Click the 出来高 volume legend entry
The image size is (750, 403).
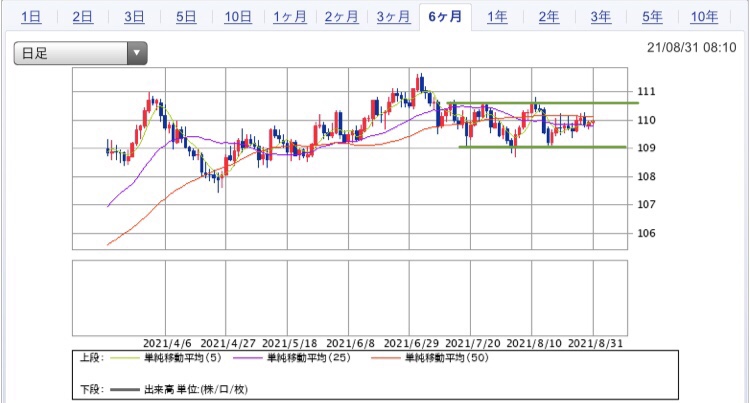179,389
